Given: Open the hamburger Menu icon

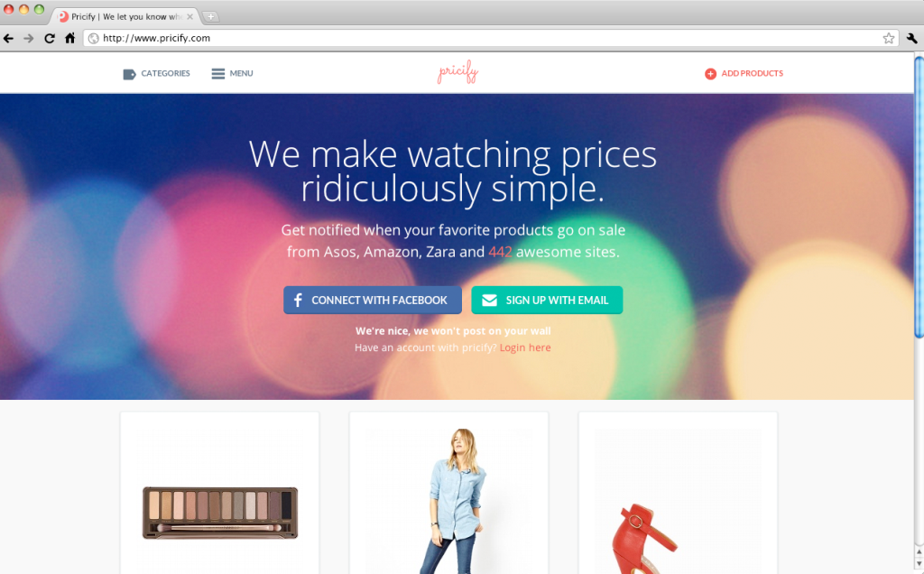Looking at the screenshot, I should click(218, 74).
